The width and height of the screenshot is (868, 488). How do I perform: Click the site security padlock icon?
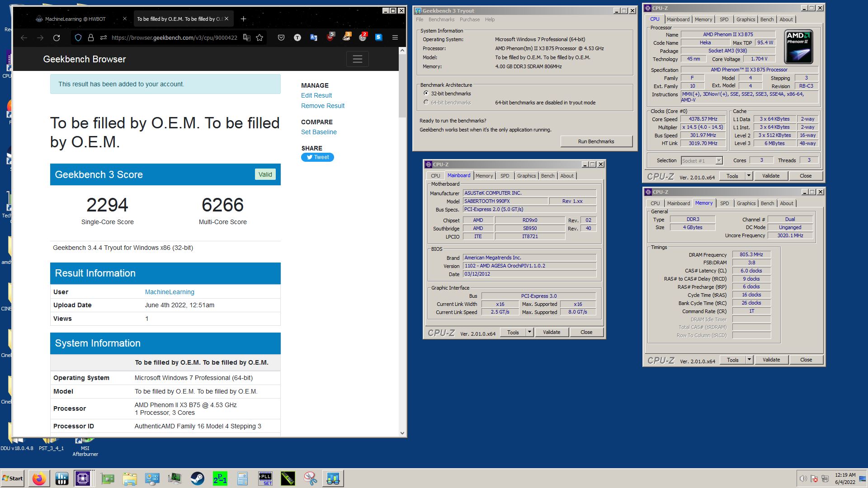[90, 38]
